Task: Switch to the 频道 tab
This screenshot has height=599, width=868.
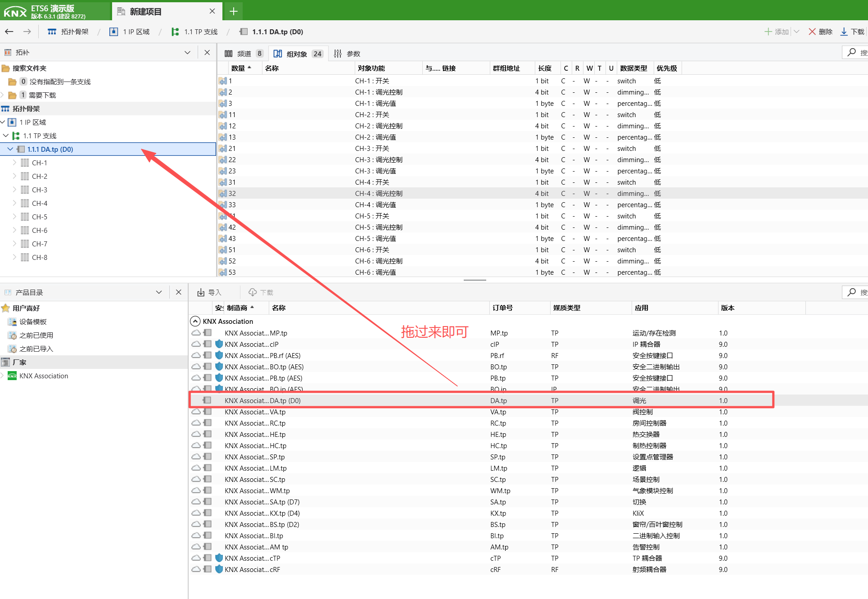Action: pos(244,54)
